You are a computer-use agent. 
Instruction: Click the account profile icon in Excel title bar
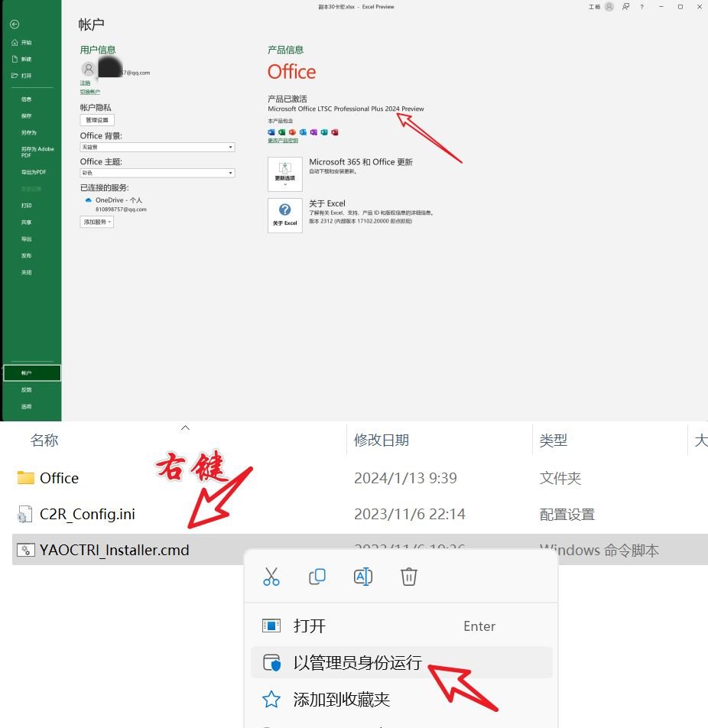coord(609,6)
